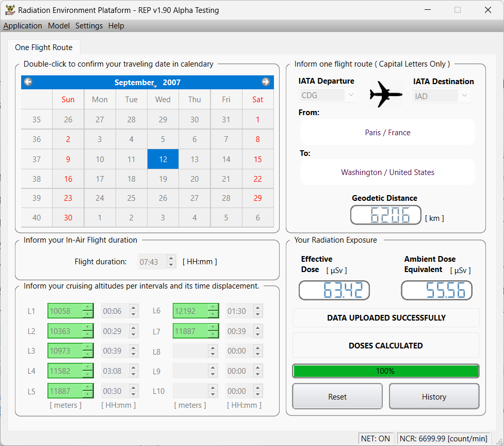Image resolution: width=504 pixels, height=446 pixels.
Task: Open the Settings menu
Action: pos(89,26)
